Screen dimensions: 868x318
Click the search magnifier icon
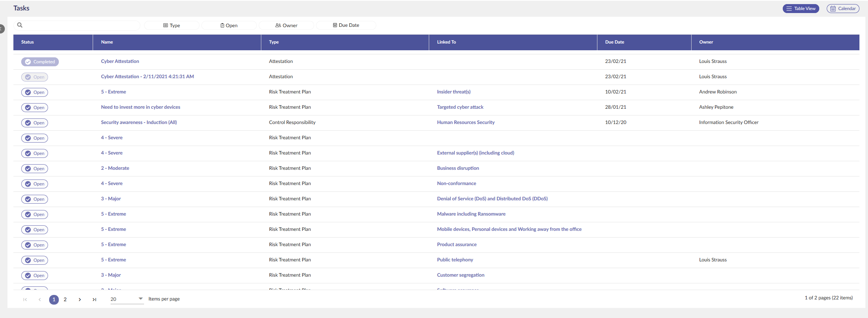pos(20,25)
